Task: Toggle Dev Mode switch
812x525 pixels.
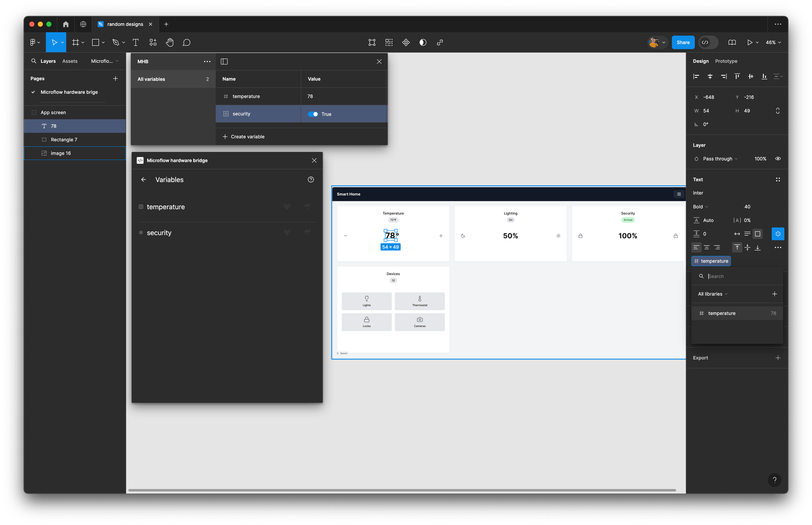Action: click(708, 42)
